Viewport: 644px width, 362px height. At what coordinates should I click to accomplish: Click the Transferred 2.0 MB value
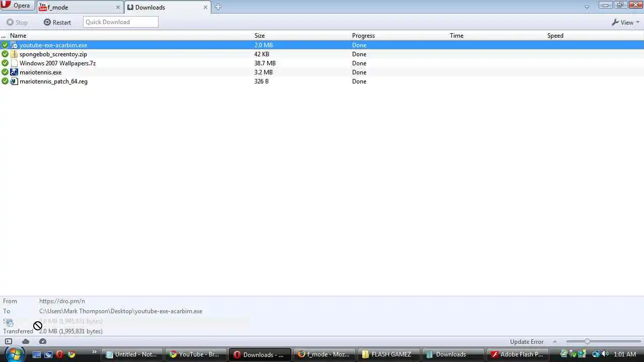click(x=71, y=331)
